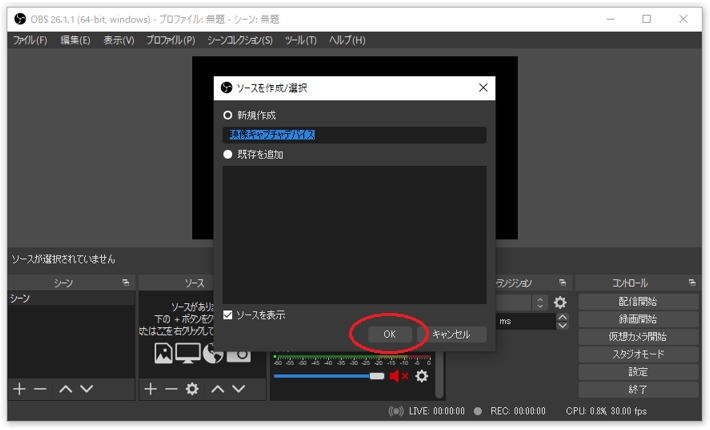Uncheck the ソースを表示 checkbox
710x430 pixels.
228,315
